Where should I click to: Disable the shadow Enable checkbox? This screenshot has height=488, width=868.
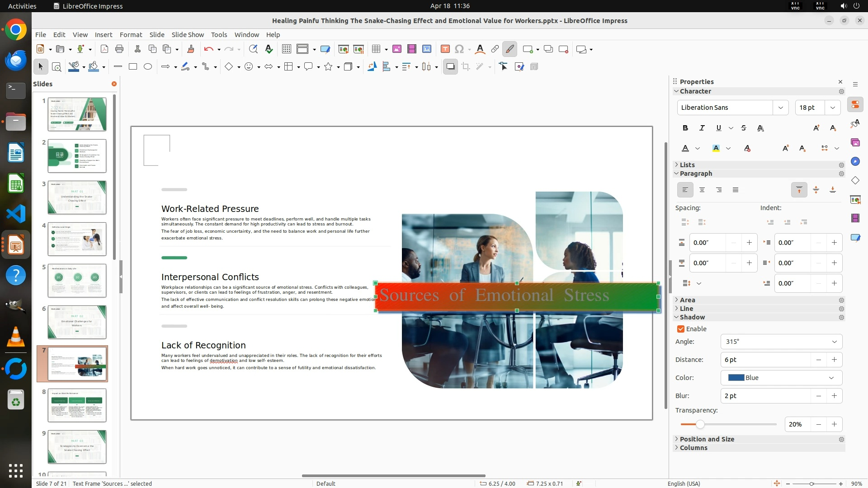click(x=681, y=329)
